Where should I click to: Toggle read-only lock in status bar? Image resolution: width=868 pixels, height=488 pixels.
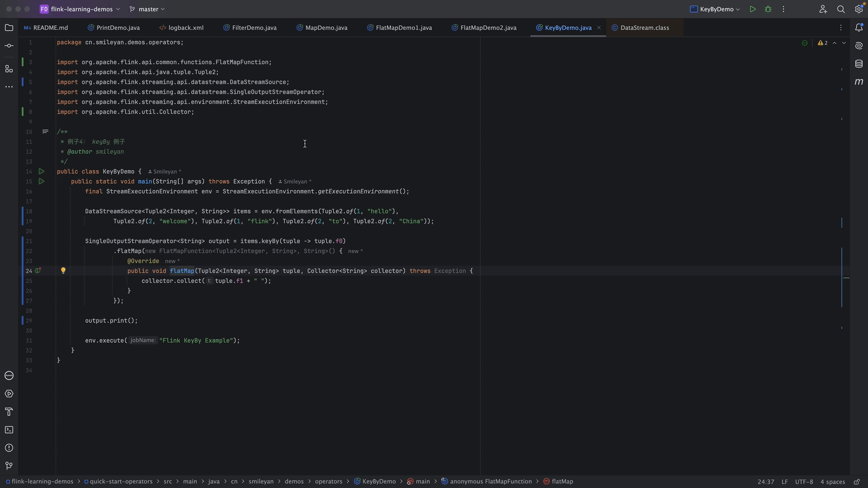857,482
